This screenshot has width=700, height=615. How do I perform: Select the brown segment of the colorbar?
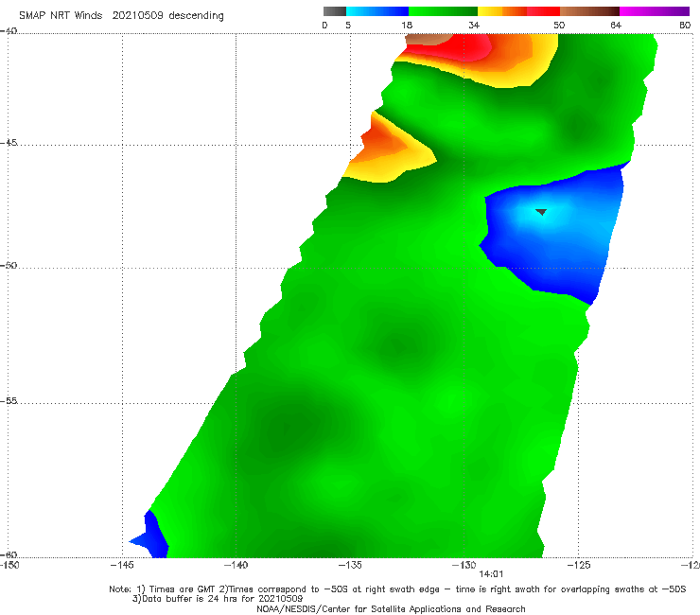pyautogui.click(x=589, y=11)
